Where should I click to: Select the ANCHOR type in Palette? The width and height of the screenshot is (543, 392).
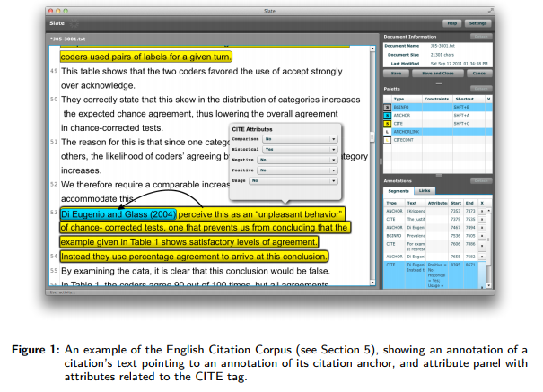[x=438, y=116]
